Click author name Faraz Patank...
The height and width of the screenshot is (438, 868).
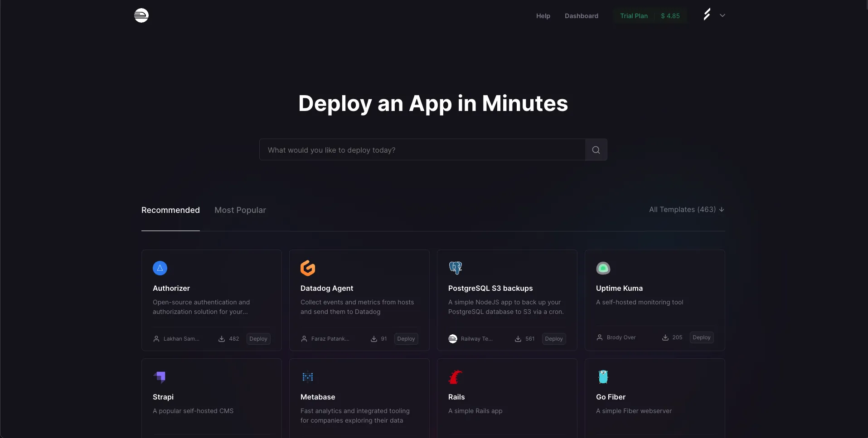[x=330, y=339]
